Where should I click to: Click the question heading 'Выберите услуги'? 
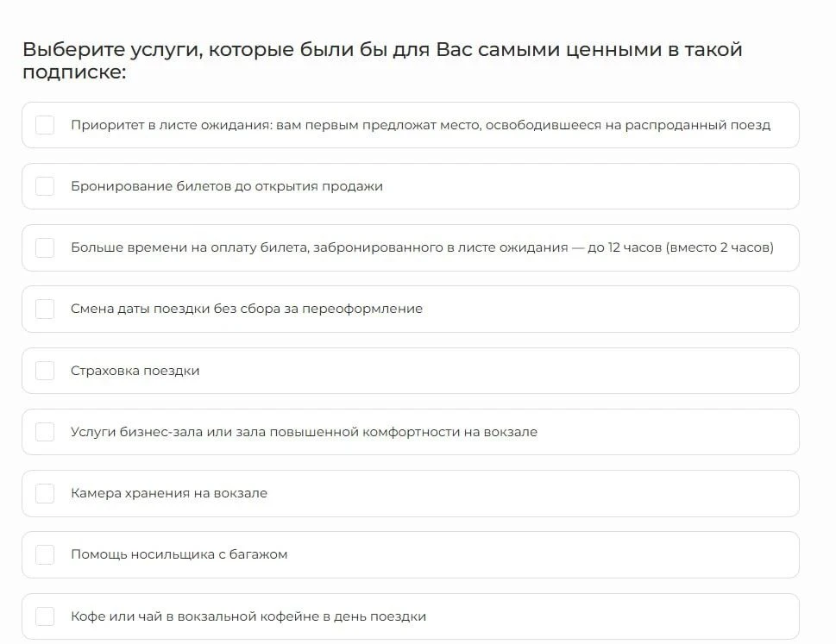coord(382,60)
